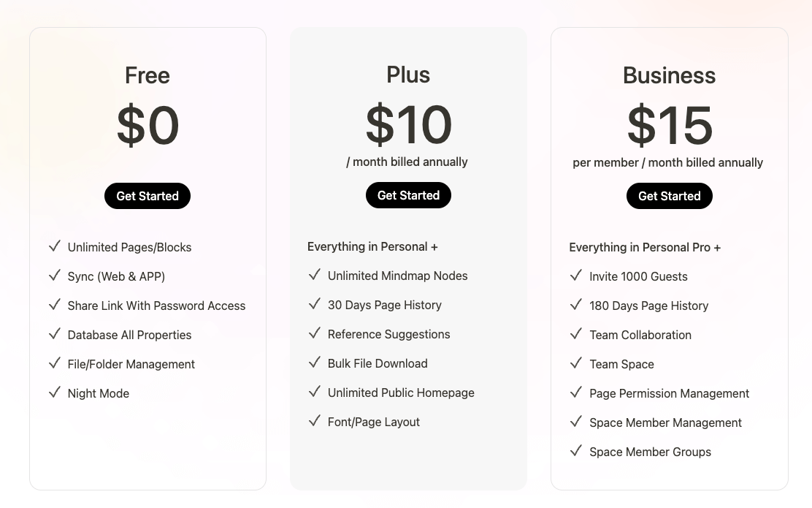Viewport: 812px width, 508px height.
Task: Click checkmark beside Night Mode
Action: point(55,393)
